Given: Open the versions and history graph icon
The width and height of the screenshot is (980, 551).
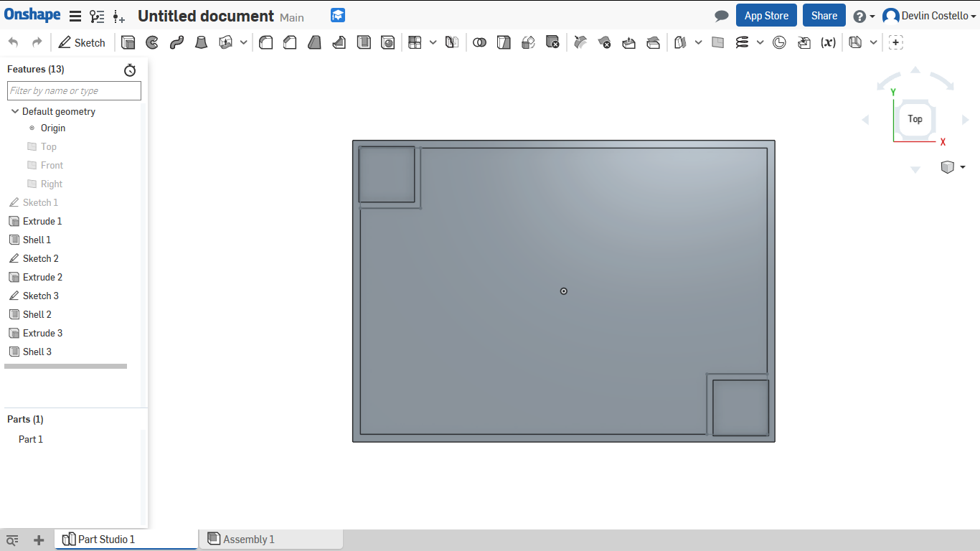Looking at the screenshot, I should [x=97, y=16].
